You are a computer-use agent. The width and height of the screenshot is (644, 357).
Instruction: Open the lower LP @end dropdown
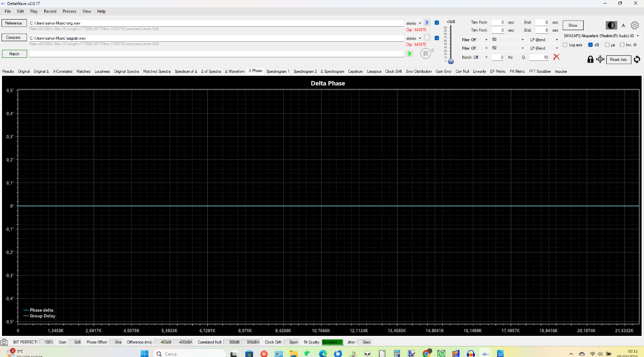(544, 48)
